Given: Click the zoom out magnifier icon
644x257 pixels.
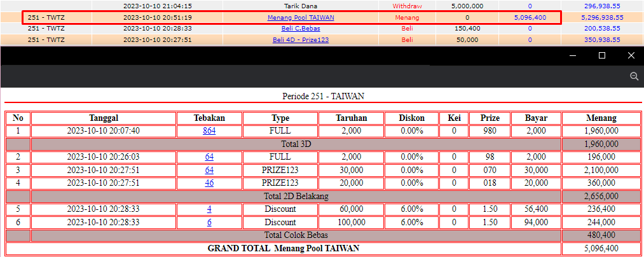Looking at the screenshot, I should point(634,76).
